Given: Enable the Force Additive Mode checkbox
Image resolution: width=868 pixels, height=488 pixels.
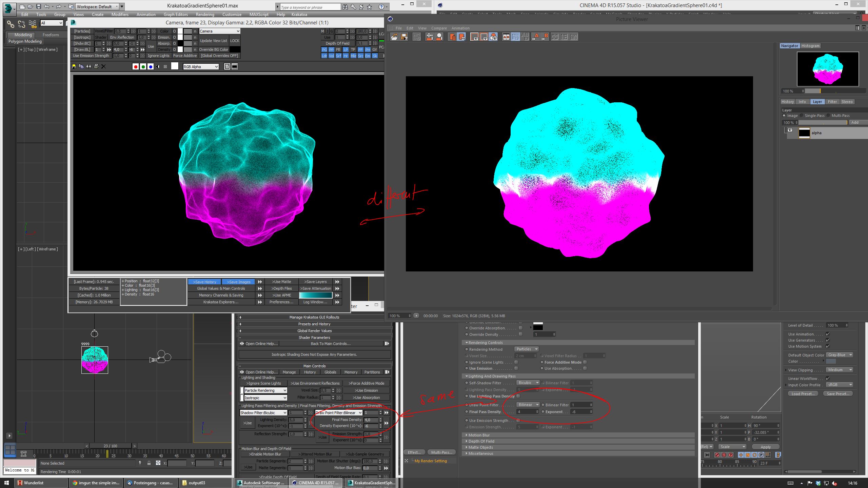Looking at the screenshot, I should pyautogui.click(x=585, y=362).
